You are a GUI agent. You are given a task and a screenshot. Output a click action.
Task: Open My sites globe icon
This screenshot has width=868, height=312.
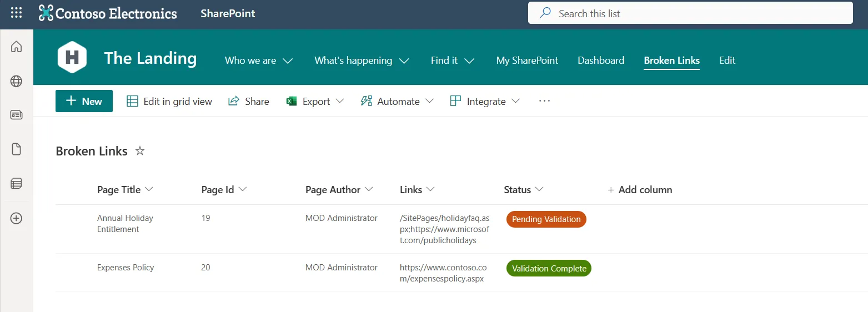17,81
